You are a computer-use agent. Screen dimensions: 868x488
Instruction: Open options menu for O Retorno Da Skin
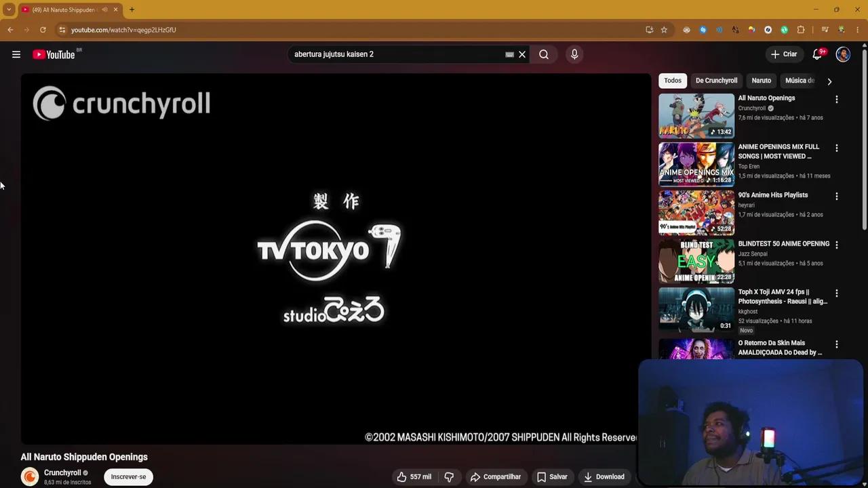coord(836,344)
